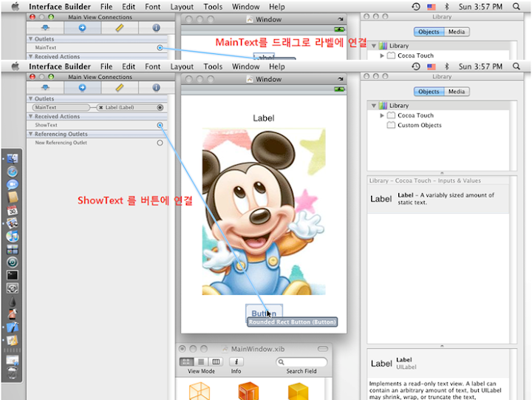Collapse the Outlets section
532x400 pixels.
point(31,98)
